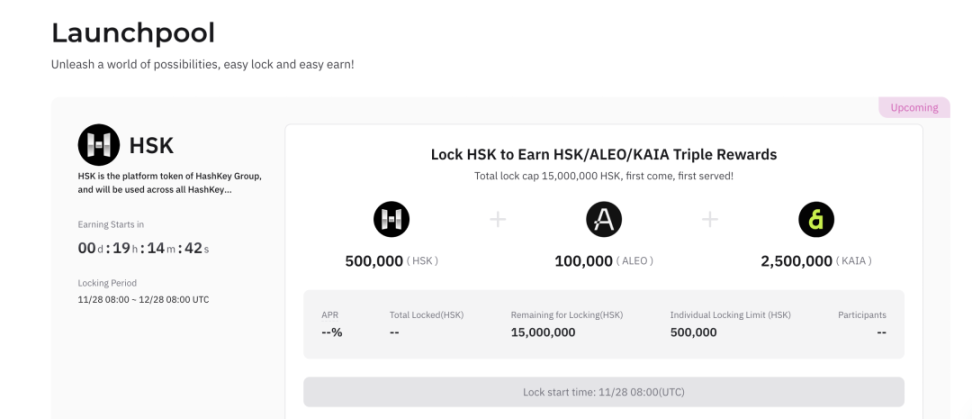Click the APR percentage value

click(x=332, y=332)
